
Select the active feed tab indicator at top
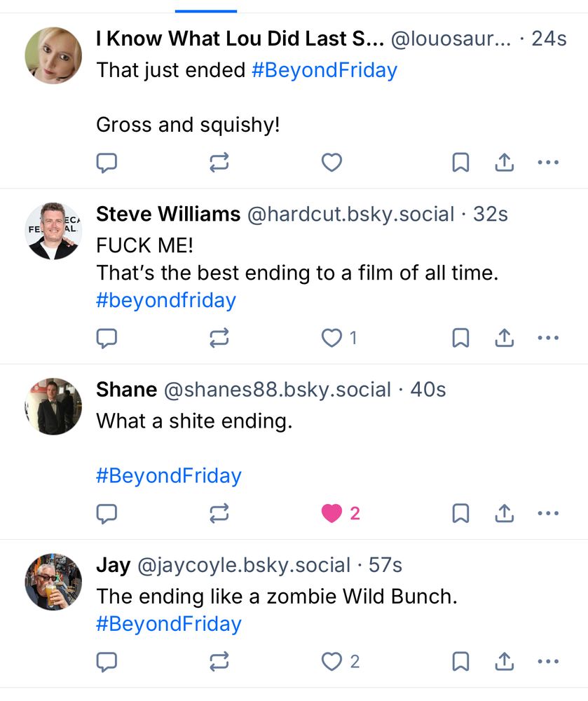[x=205, y=11]
